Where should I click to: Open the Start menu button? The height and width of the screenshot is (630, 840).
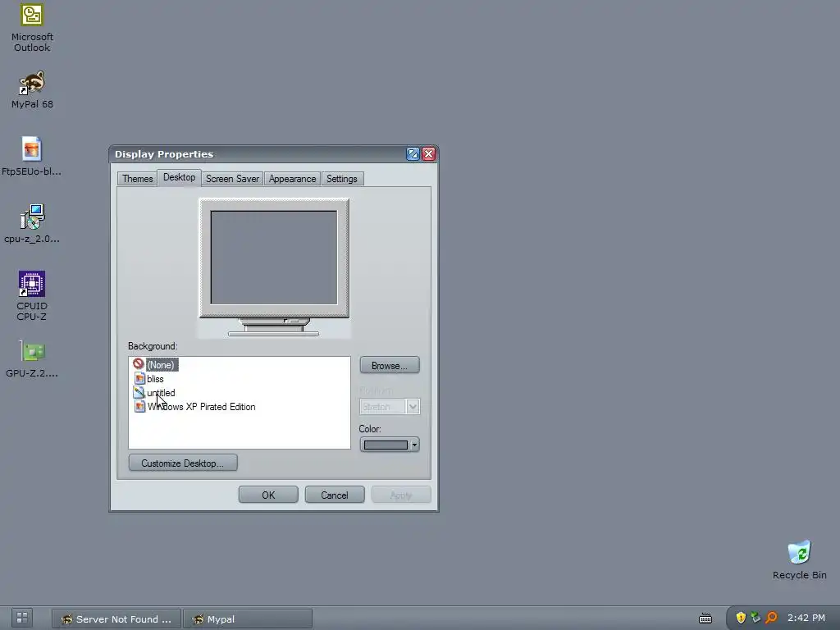pos(22,619)
